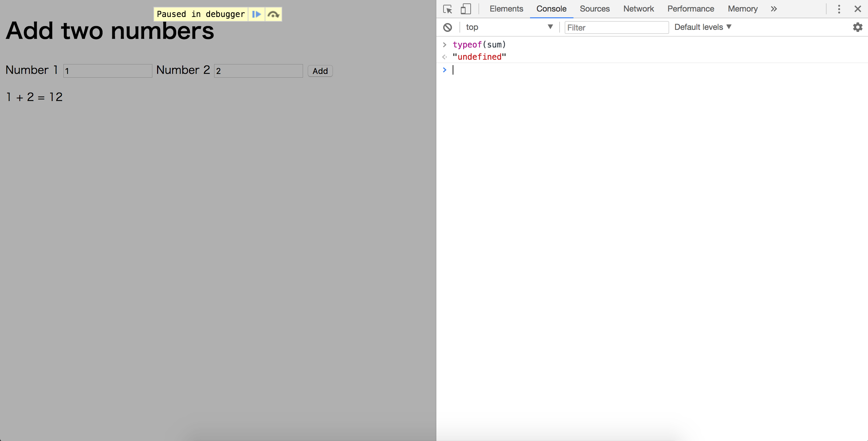The width and height of the screenshot is (868, 441).
Task: Open the Default levels filter dropdown
Action: point(703,27)
